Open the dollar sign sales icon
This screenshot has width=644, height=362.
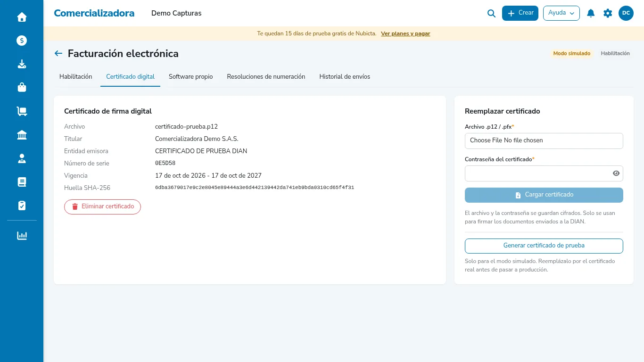pyautogui.click(x=22, y=41)
